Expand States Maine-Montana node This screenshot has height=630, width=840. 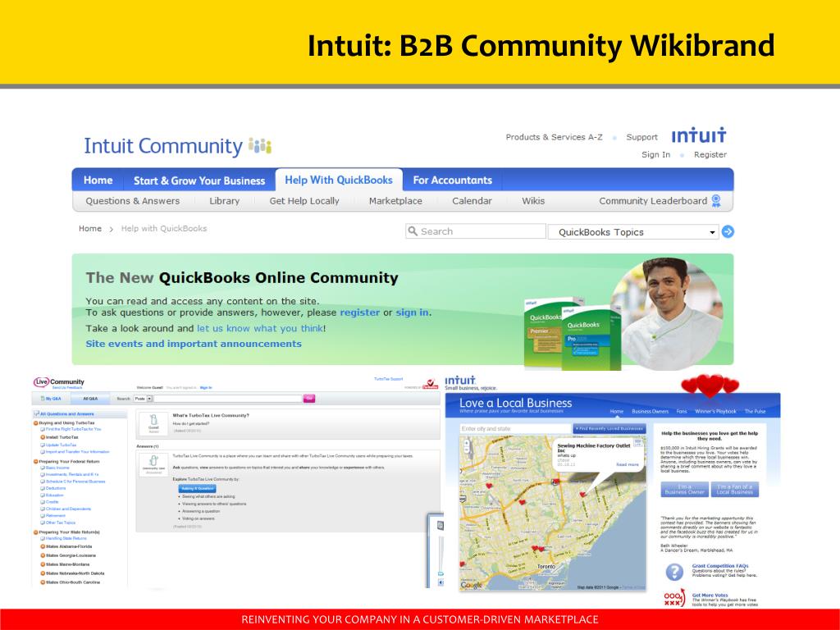(43, 564)
